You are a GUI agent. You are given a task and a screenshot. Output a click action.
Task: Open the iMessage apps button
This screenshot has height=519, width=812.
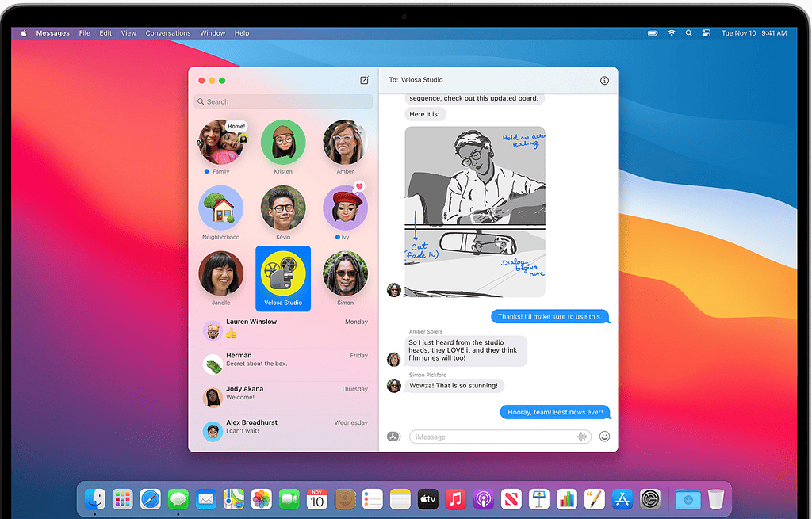[393, 437]
